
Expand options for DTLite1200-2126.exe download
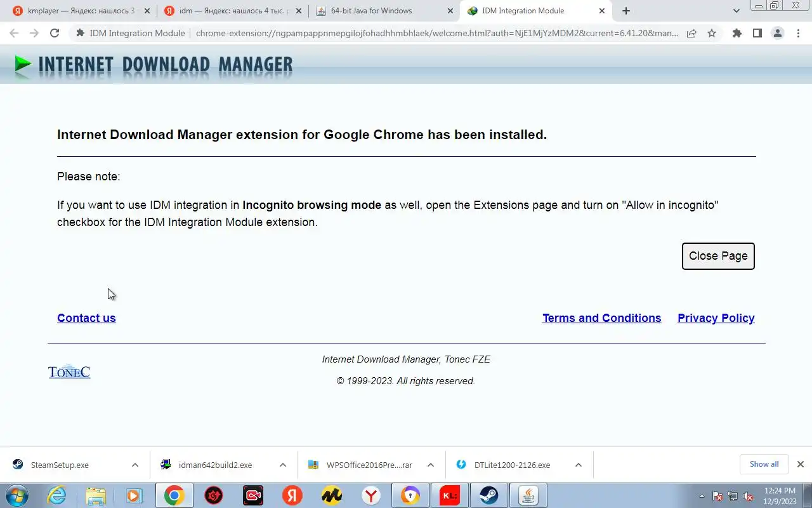pyautogui.click(x=579, y=465)
